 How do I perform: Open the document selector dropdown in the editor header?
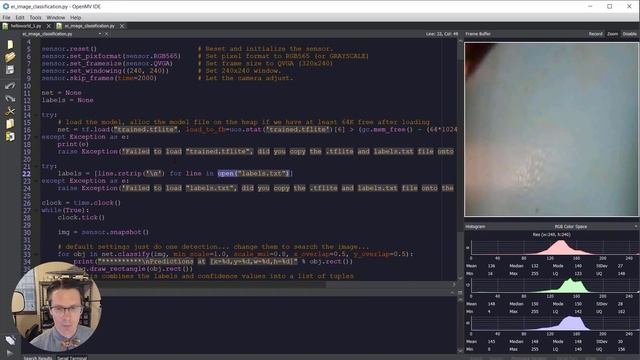pos(100,34)
